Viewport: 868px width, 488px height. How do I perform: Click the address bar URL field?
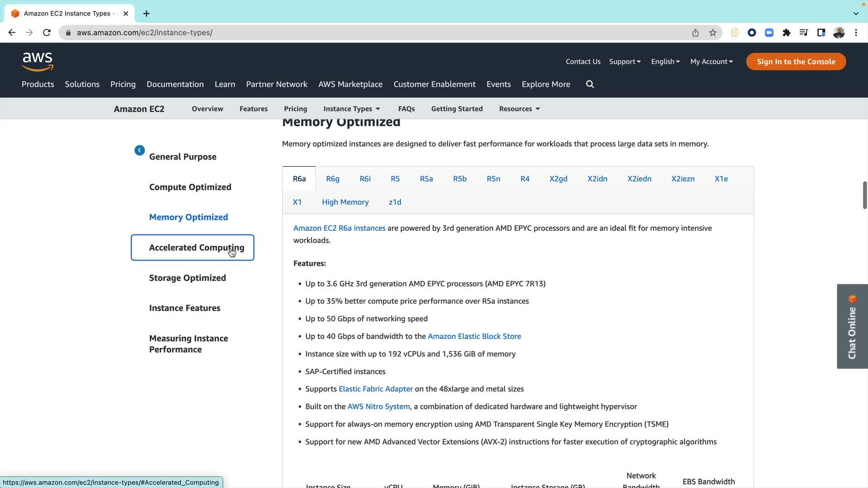point(362,33)
